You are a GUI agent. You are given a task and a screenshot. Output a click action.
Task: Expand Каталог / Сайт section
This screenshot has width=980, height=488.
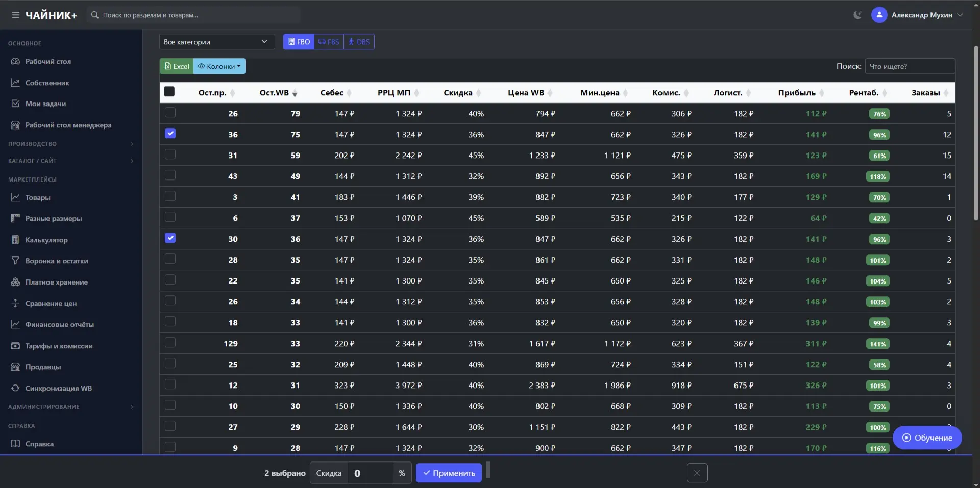[71, 161]
